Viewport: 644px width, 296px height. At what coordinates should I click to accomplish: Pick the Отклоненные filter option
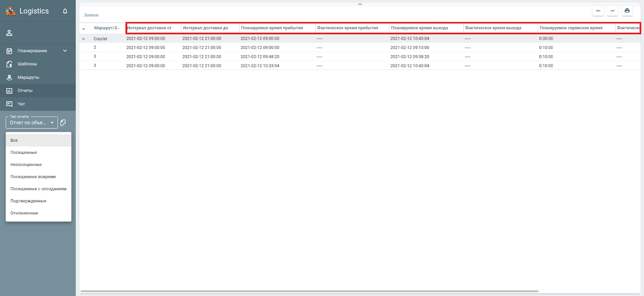[24, 213]
